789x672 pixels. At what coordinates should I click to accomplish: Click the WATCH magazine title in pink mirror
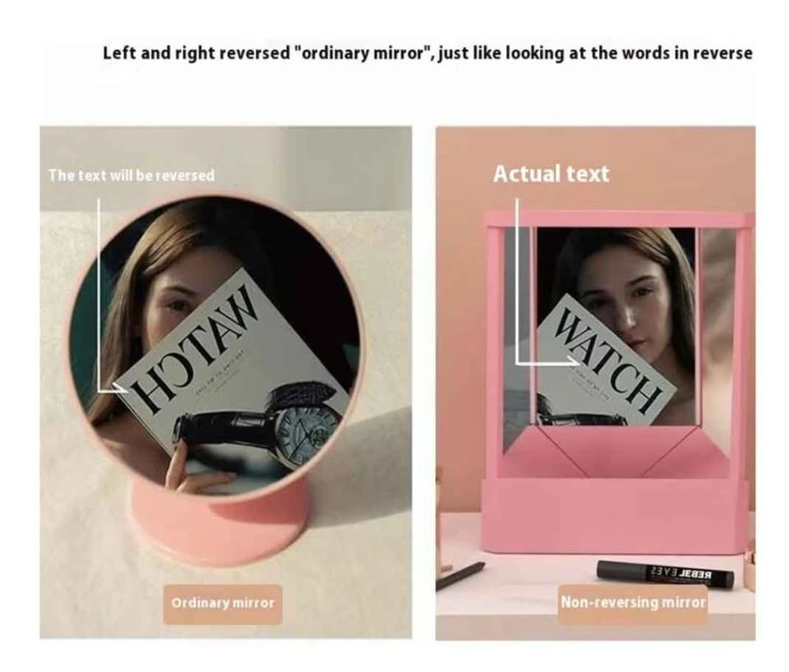608,360
